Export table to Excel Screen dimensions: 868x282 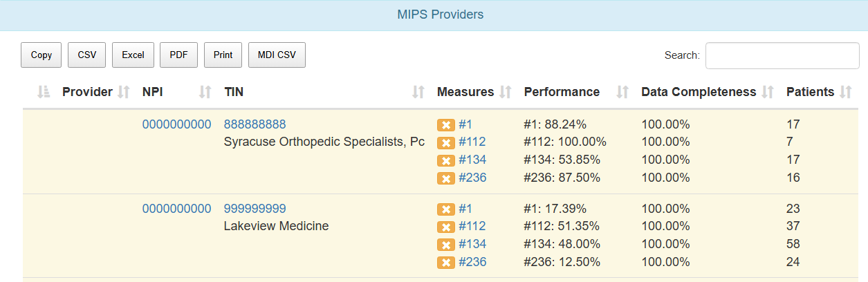click(x=133, y=55)
